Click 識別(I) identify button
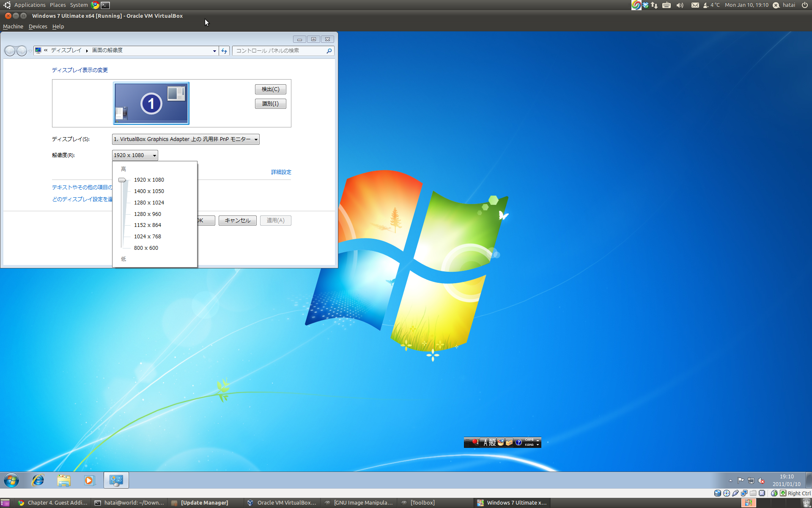812x508 pixels. pos(271,104)
